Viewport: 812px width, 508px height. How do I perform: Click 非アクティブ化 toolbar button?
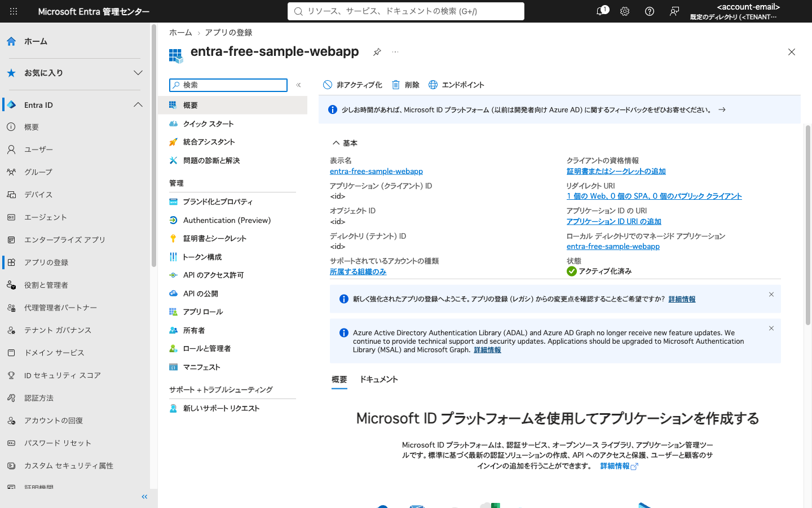(x=352, y=85)
